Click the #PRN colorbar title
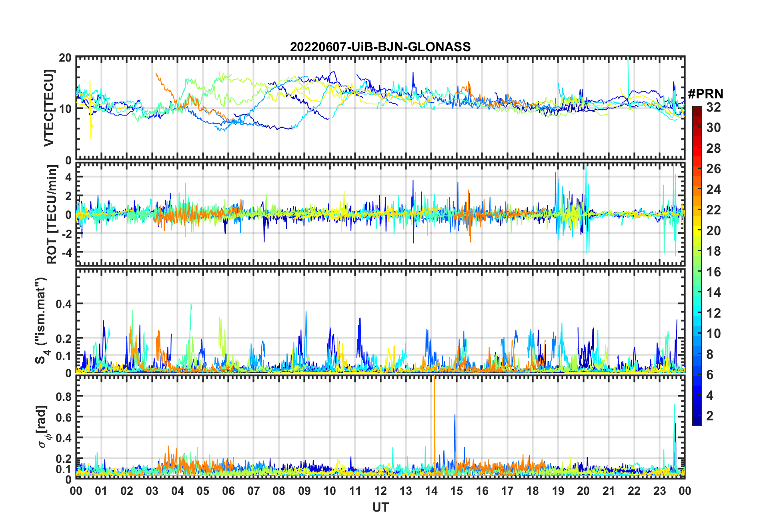 (x=705, y=94)
